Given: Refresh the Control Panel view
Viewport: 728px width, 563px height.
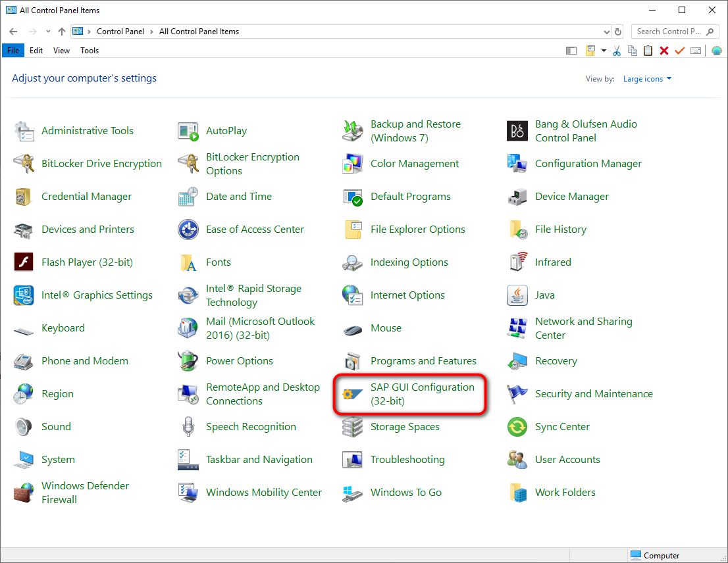Looking at the screenshot, I should 618,32.
